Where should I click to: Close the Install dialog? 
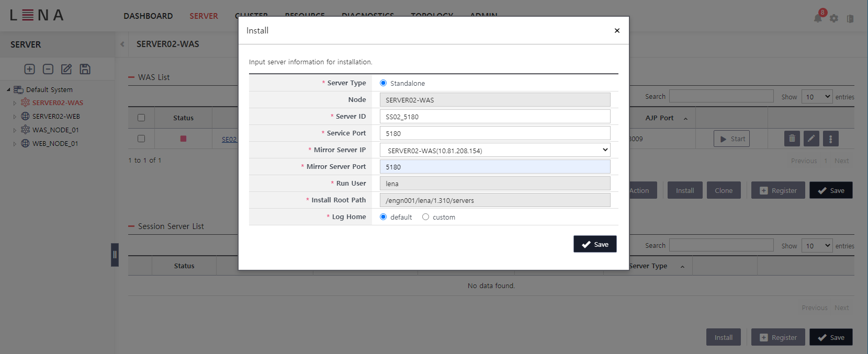point(617,30)
